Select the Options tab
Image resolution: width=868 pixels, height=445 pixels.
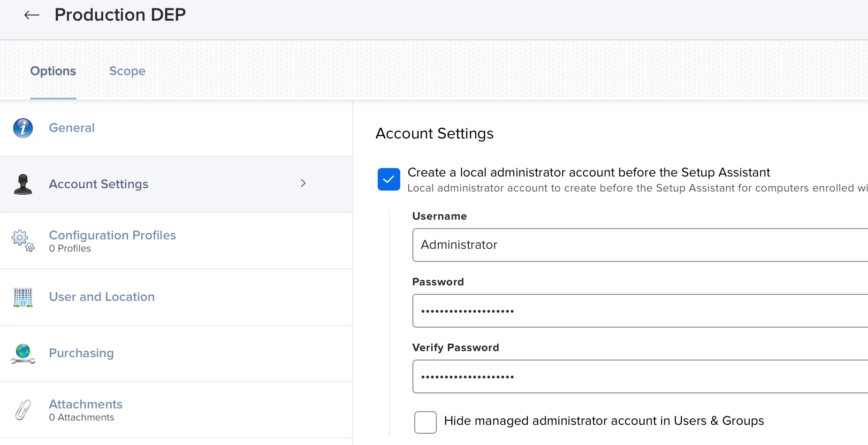coord(53,71)
